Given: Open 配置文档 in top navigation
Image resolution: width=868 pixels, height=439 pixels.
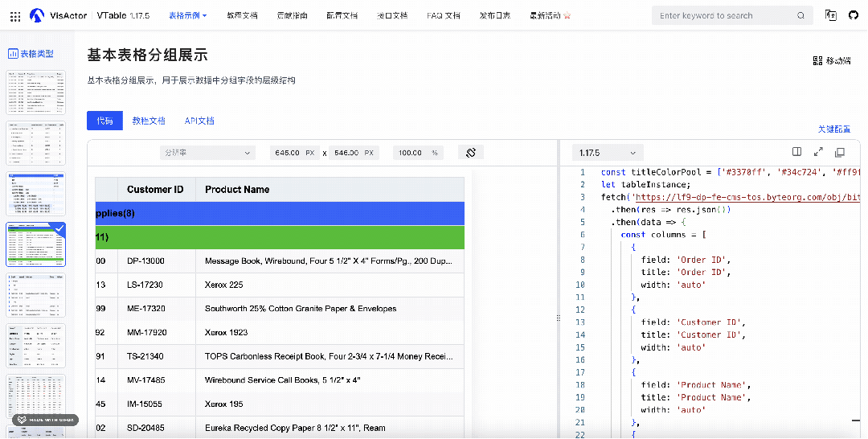Looking at the screenshot, I should pyautogui.click(x=342, y=15).
